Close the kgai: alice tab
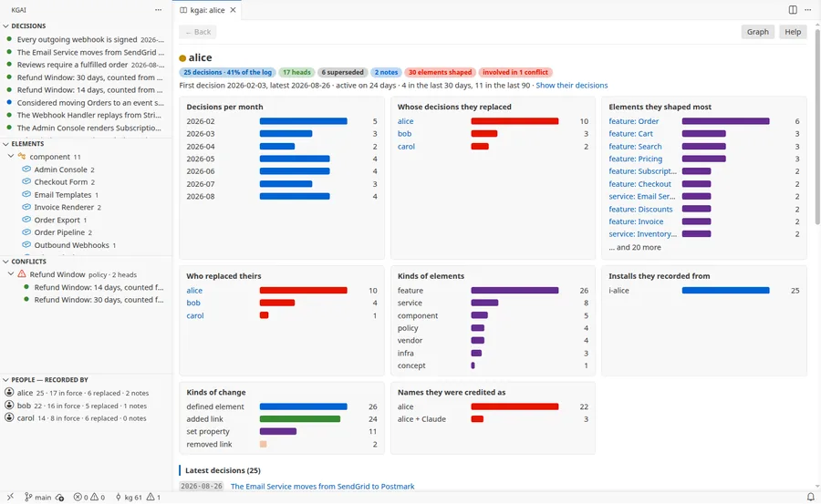The height and width of the screenshot is (504, 821). pos(233,10)
